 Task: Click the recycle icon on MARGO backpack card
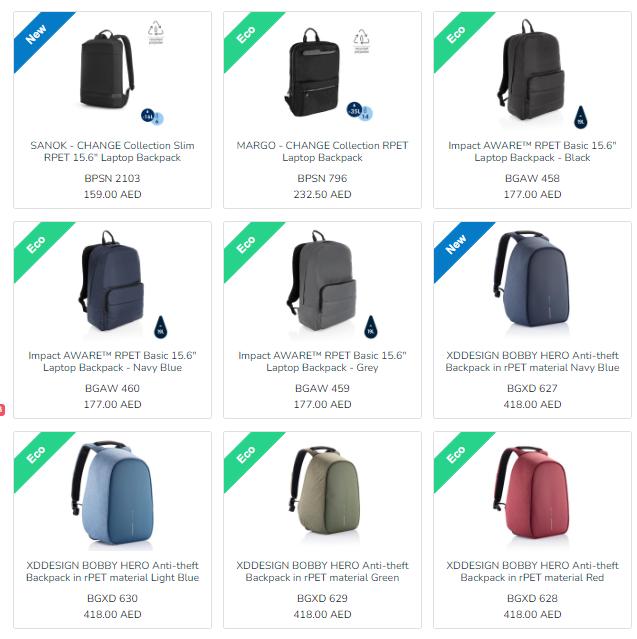361,41
